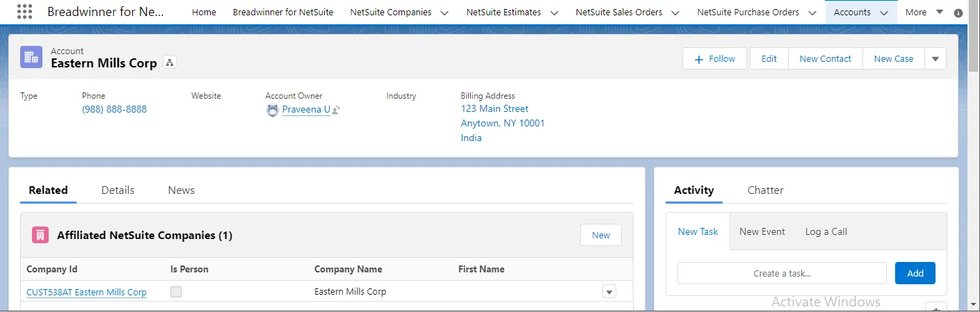
Task: Select the New Event tab
Action: (x=762, y=231)
